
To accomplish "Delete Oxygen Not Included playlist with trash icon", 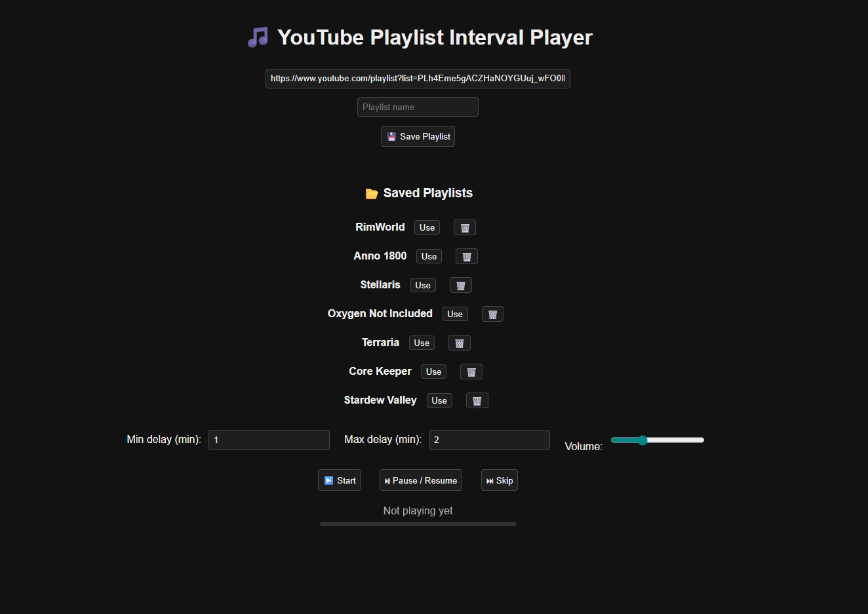I will point(492,314).
